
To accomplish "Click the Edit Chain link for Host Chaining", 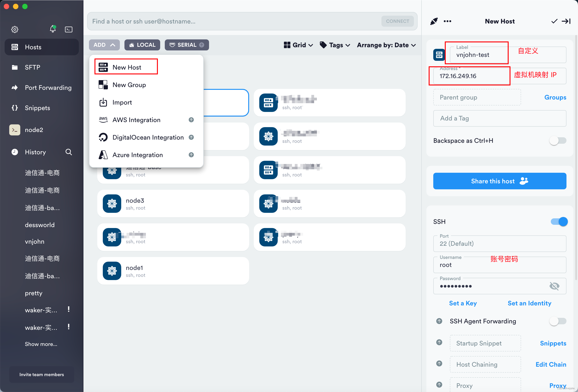I will pos(550,364).
